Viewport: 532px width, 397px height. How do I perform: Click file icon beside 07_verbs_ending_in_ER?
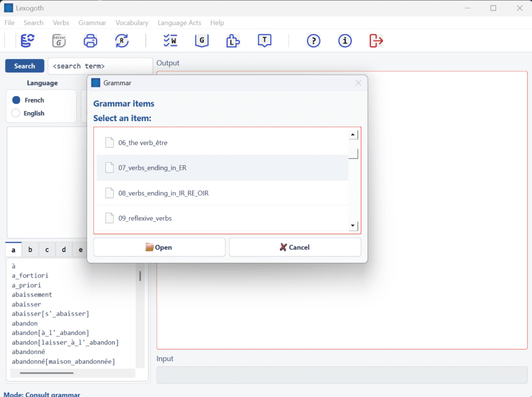(x=110, y=168)
